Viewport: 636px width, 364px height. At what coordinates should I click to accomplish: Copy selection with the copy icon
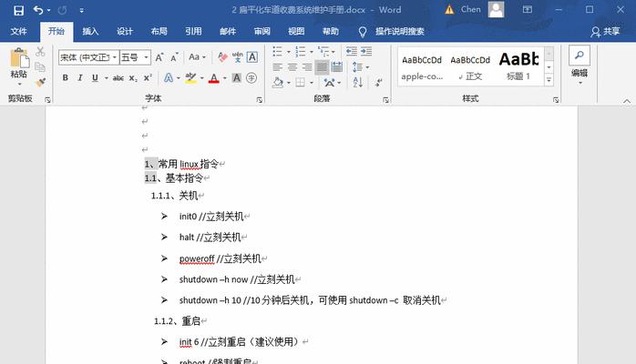40,66
